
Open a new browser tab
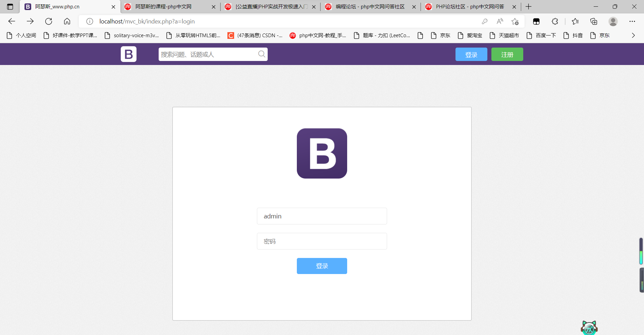tap(529, 7)
